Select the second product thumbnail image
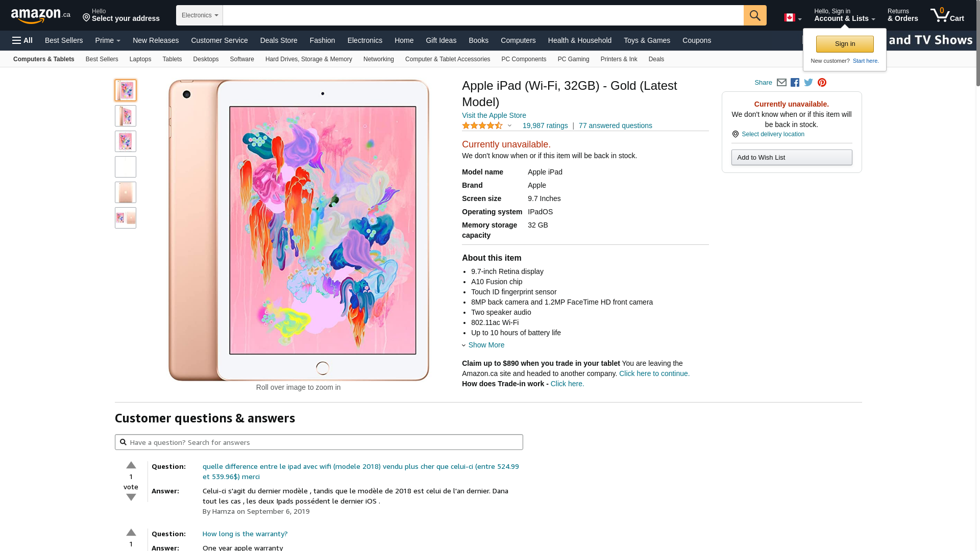Viewport: 980px width, 551px height. tap(126, 116)
